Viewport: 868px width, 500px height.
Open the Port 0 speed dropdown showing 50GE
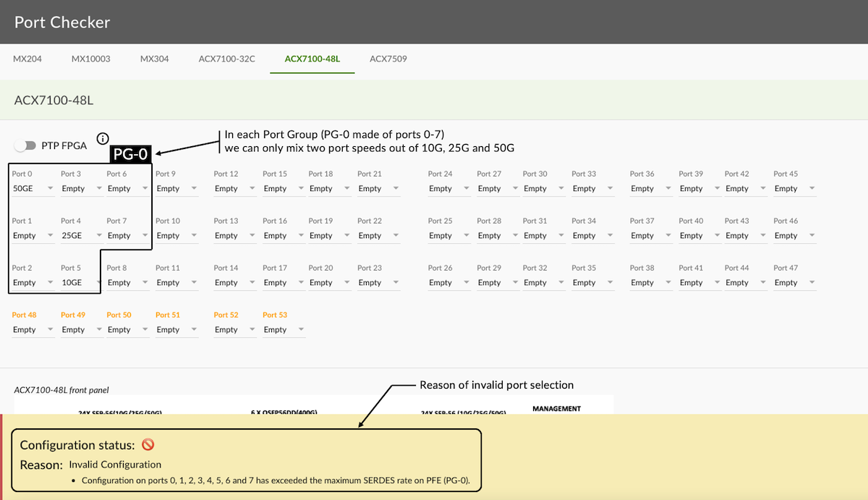pyautogui.click(x=33, y=189)
